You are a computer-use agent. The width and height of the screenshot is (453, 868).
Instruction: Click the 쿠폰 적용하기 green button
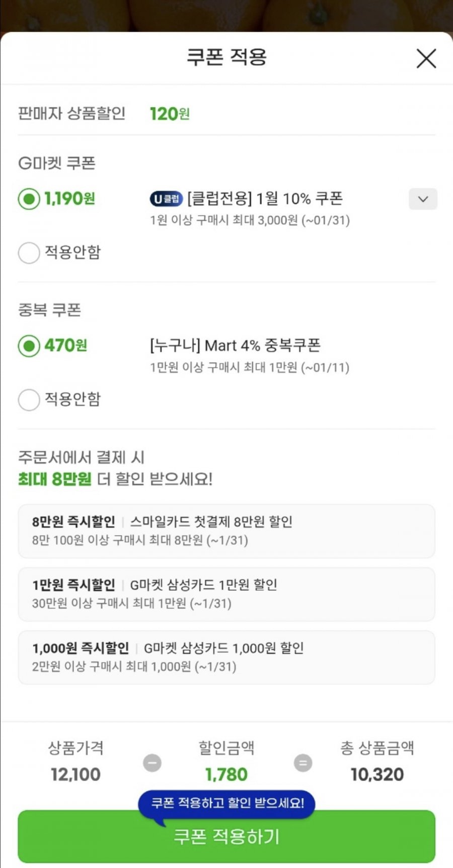tap(226, 837)
